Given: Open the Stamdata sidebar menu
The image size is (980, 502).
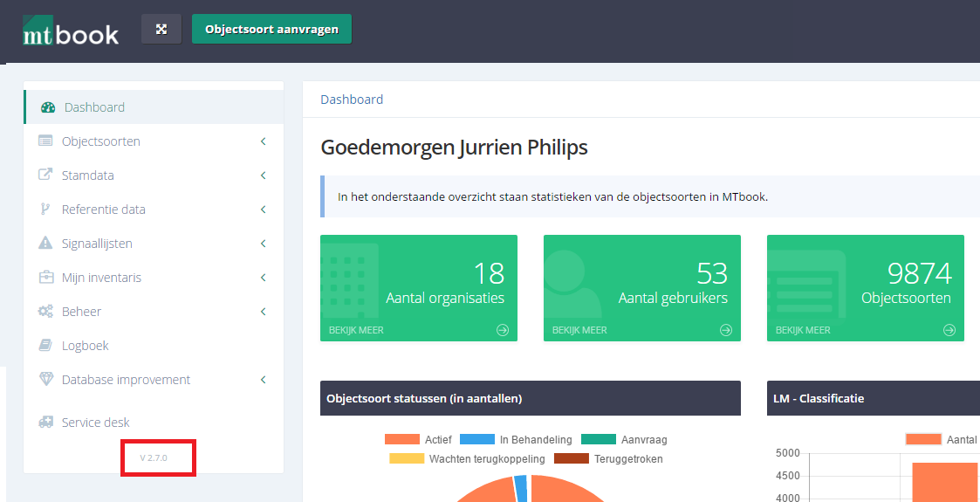Looking at the screenshot, I should pyautogui.click(x=154, y=175).
